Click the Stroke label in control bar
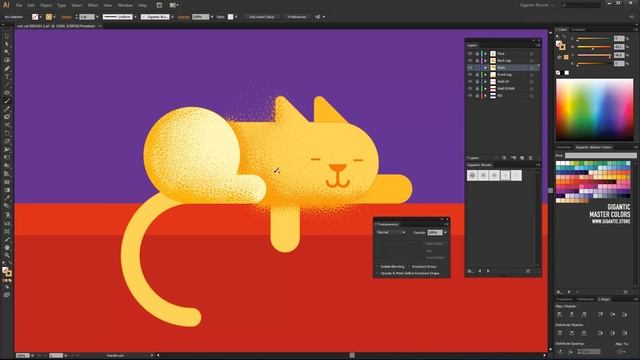Image resolution: width=640 pixels, height=360 pixels. tap(66, 17)
